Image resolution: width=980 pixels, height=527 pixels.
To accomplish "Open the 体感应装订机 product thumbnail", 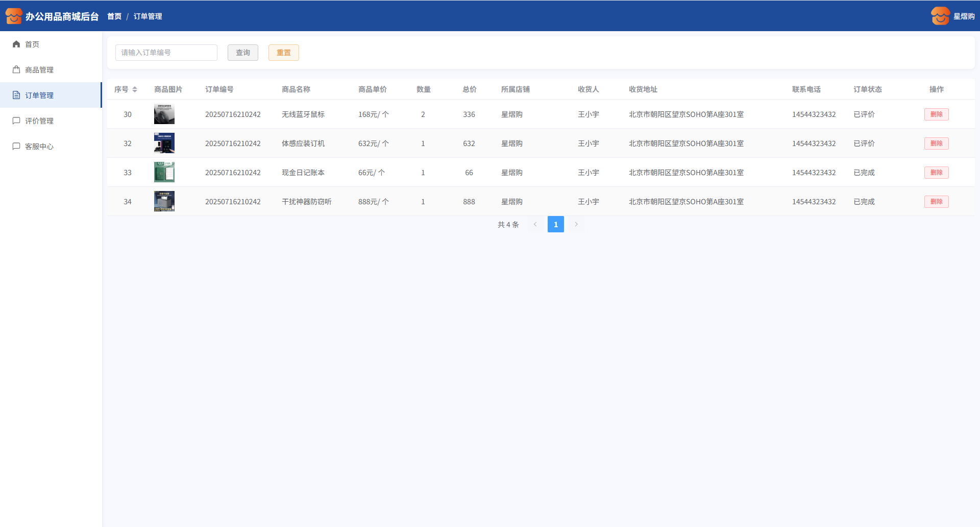I will click(164, 143).
